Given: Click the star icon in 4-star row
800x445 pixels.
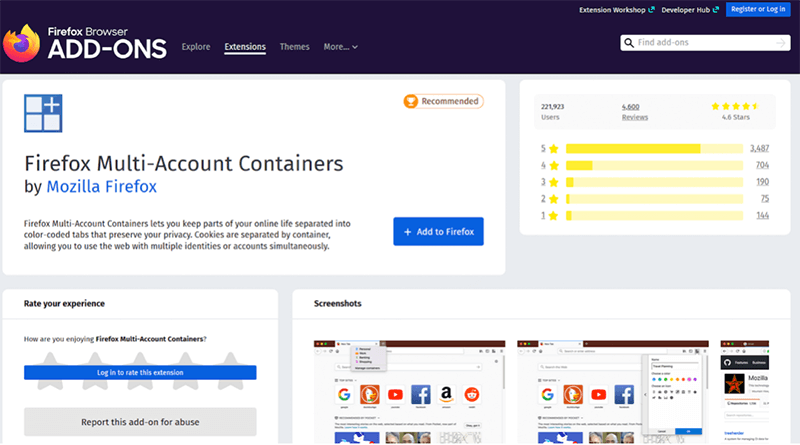Looking at the screenshot, I should point(554,165).
